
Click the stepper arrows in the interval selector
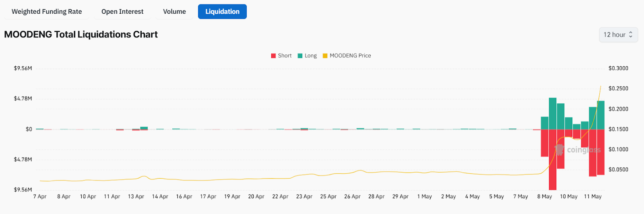tap(631, 35)
